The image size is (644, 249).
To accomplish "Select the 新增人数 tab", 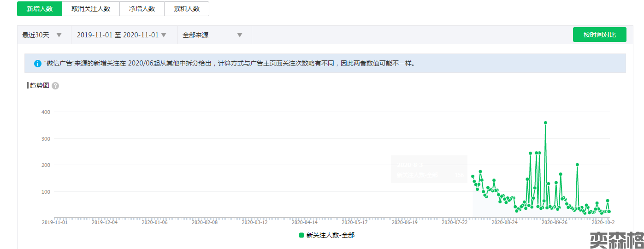I will click(x=39, y=9).
